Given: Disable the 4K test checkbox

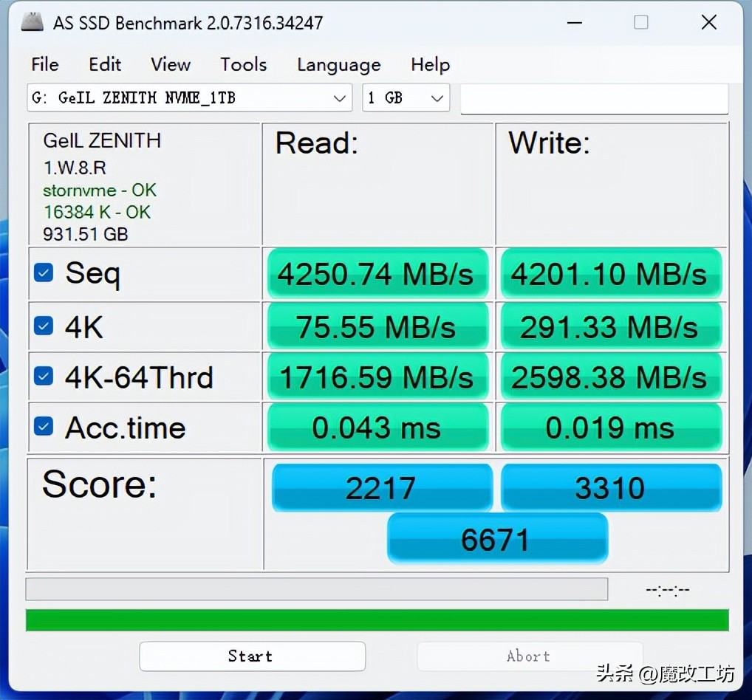Looking at the screenshot, I should coord(43,326).
